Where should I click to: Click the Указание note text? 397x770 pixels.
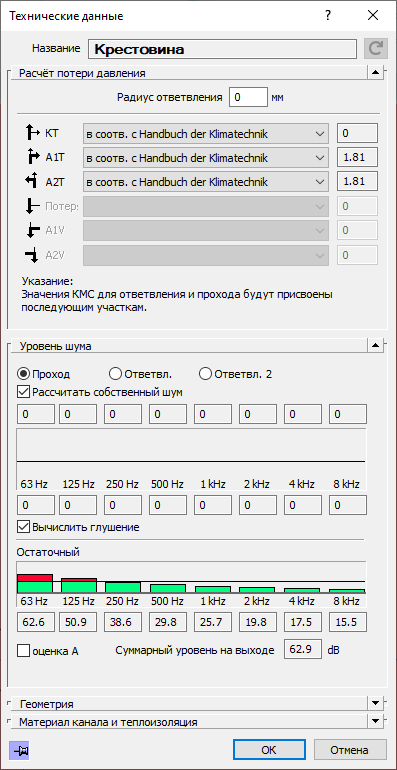pyautogui.click(x=177, y=296)
